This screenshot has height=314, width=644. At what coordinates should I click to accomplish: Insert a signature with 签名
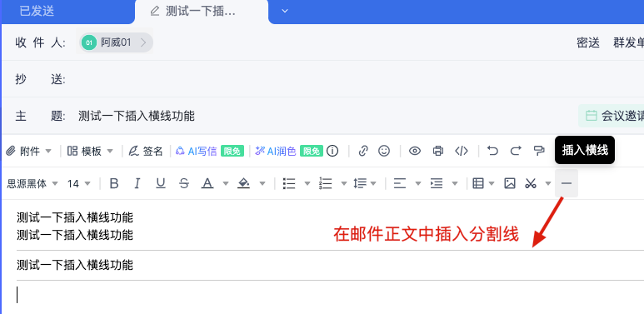click(x=146, y=151)
